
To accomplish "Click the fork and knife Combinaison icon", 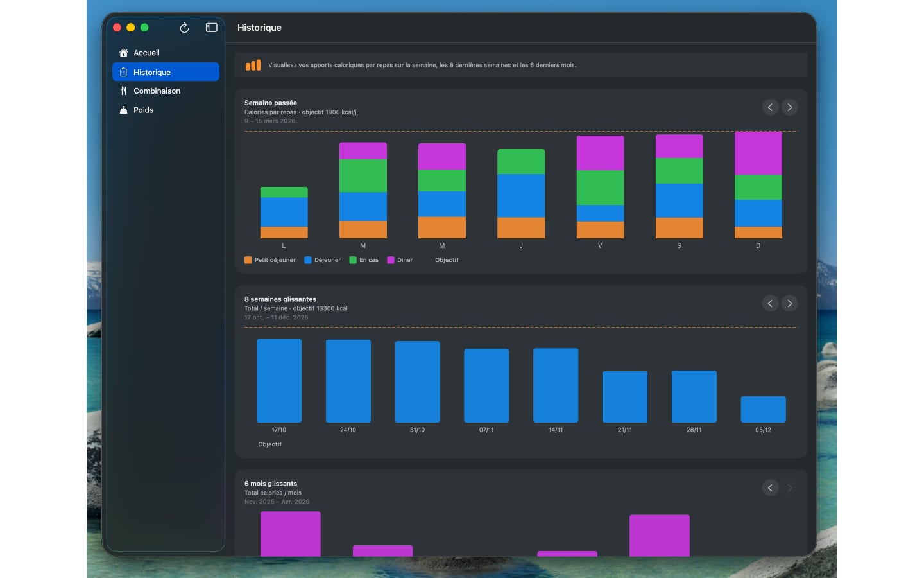I will [x=124, y=91].
